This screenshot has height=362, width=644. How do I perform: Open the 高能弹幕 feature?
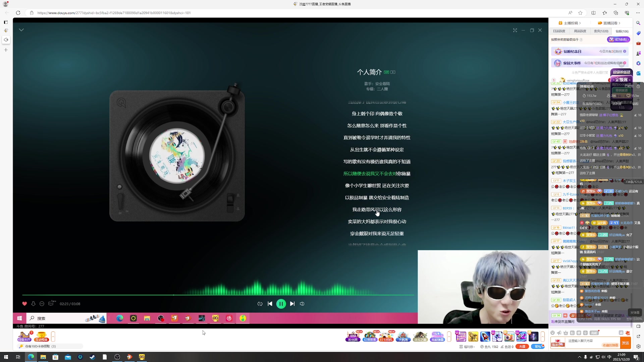tap(437, 336)
